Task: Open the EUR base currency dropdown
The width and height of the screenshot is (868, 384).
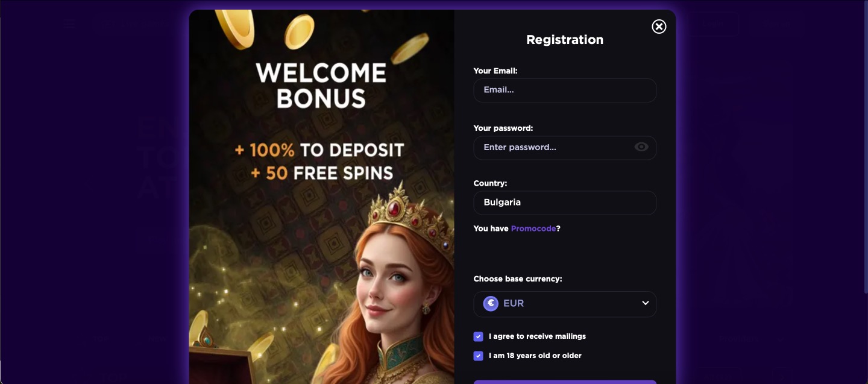Action: 565,304
